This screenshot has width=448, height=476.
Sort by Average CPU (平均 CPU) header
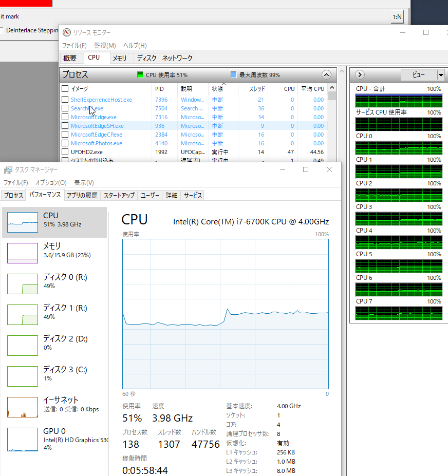pyautogui.click(x=312, y=89)
